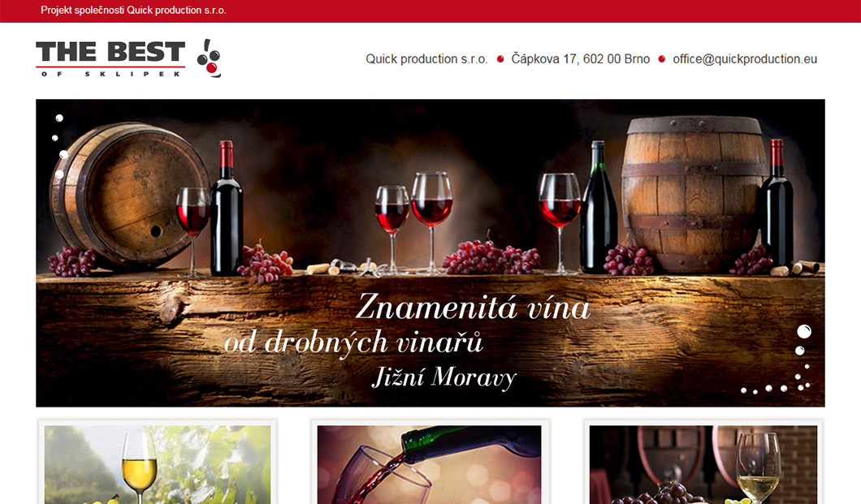
Task: Click the Čápkova 17, 602 00 Brno address
Action: point(581,59)
